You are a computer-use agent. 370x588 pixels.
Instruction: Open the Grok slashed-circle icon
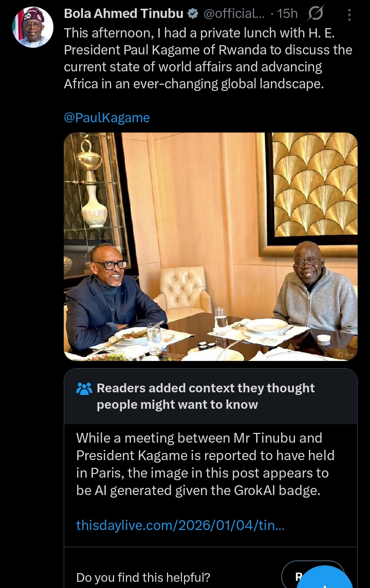tap(315, 14)
